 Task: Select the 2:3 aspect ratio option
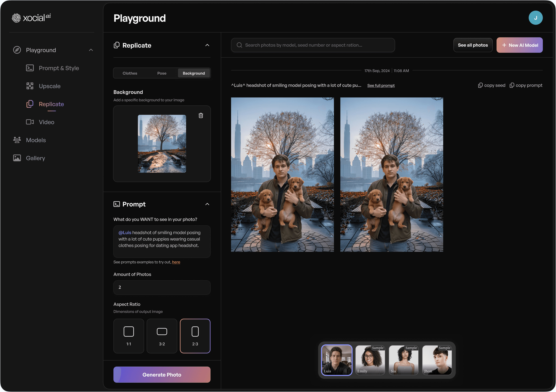(x=195, y=336)
